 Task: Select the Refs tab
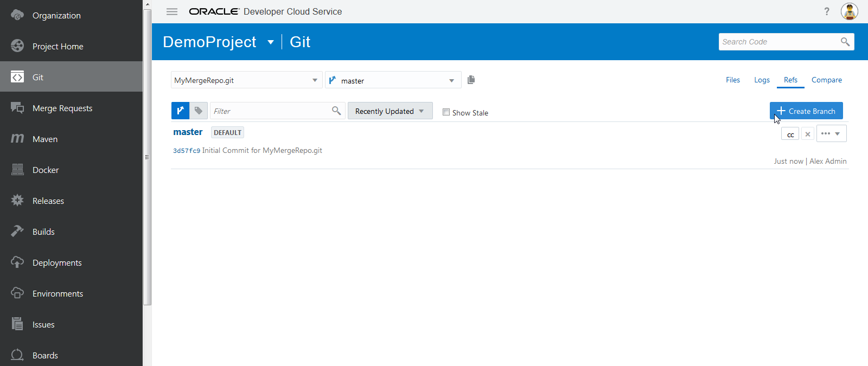point(790,80)
